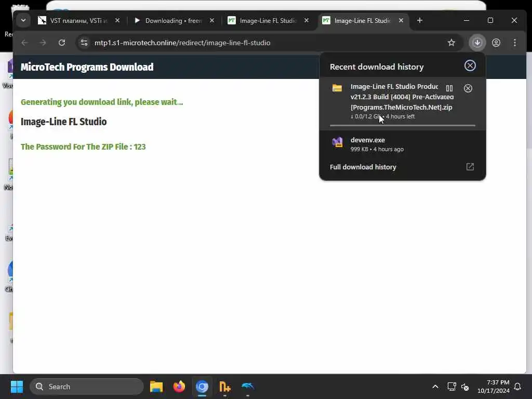
Task: Click the download progress bar
Action: pos(403,126)
